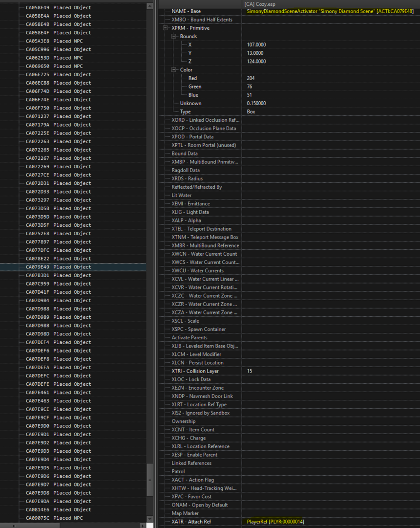Image resolution: width=420 pixels, height=528 pixels.
Task: Click Unknown value 0.150000
Action: [256, 103]
